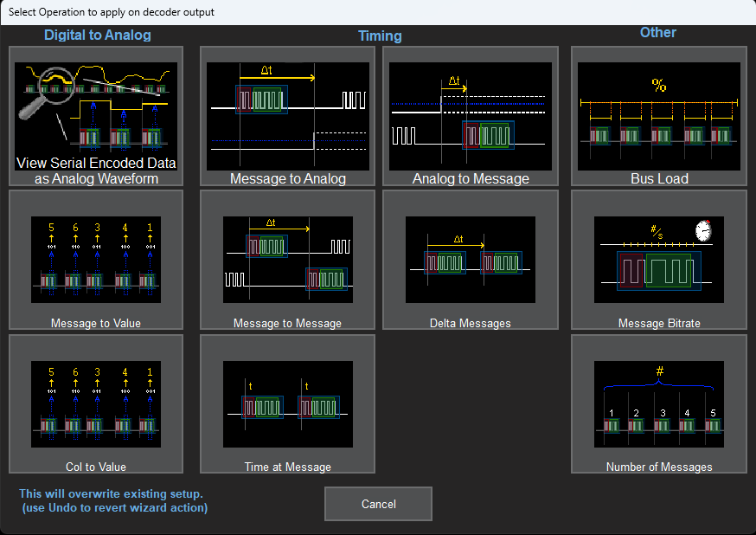Click the Digital to Analog category heading

(x=98, y=35)
